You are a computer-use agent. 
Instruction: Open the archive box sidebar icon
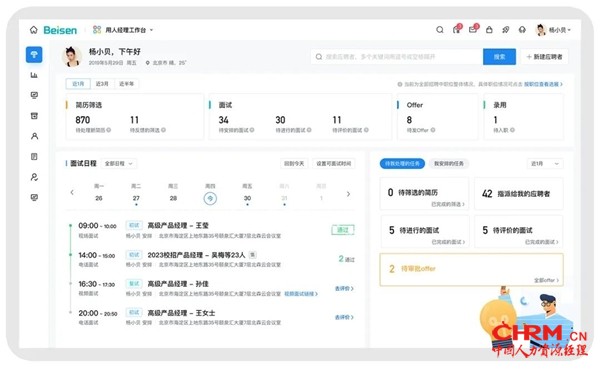(x=34, y=116)
